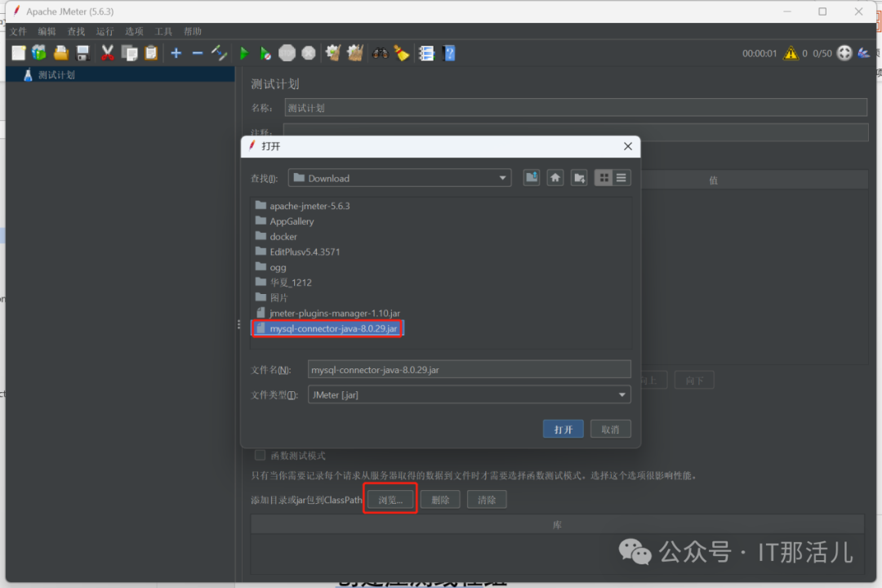Select the 华夏_1212 folder

[283, 283]
